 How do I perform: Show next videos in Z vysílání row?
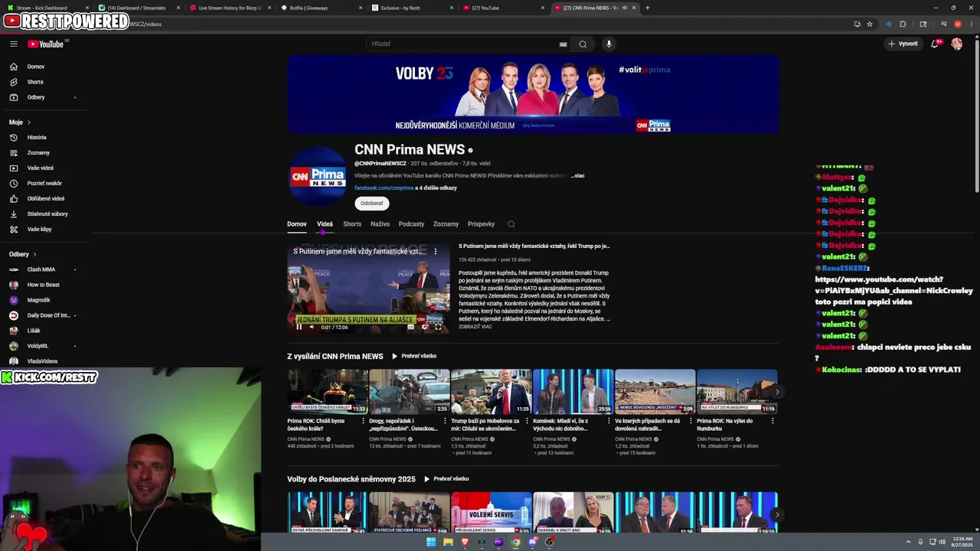(776, 392)
